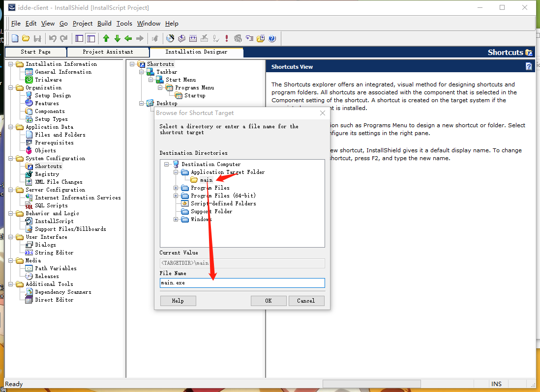This screenshot has width=540, height=392.
Task: Click OK in Browse for Shortcut Target
Action: [x=269, y=301]
